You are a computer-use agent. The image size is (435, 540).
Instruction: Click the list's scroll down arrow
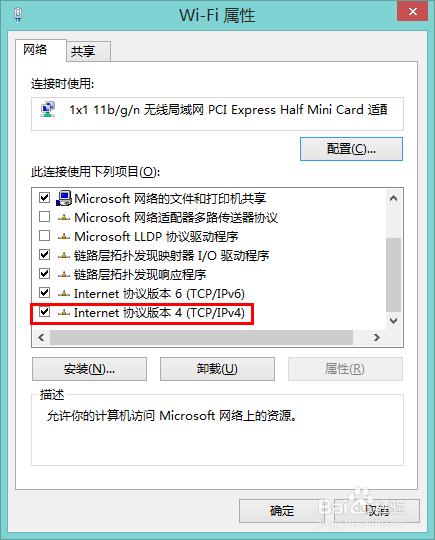click(x=393, y=321)
